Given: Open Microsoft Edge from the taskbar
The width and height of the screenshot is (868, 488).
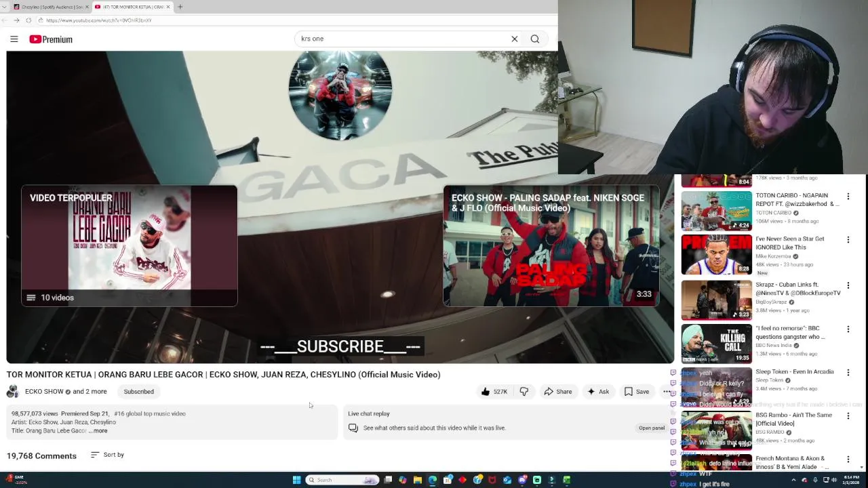Looking at the screenshot, I should 433,480.
